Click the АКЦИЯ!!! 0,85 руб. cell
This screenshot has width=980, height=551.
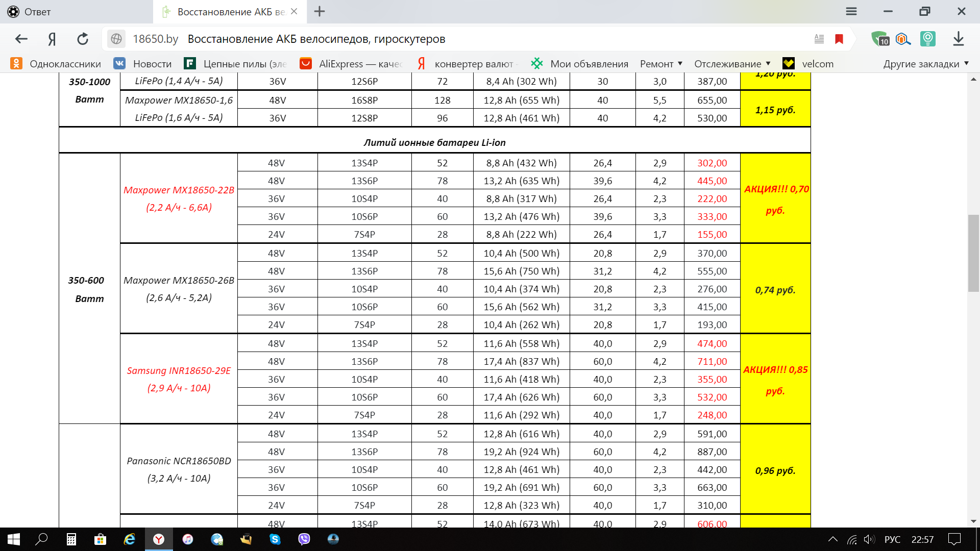775,379
